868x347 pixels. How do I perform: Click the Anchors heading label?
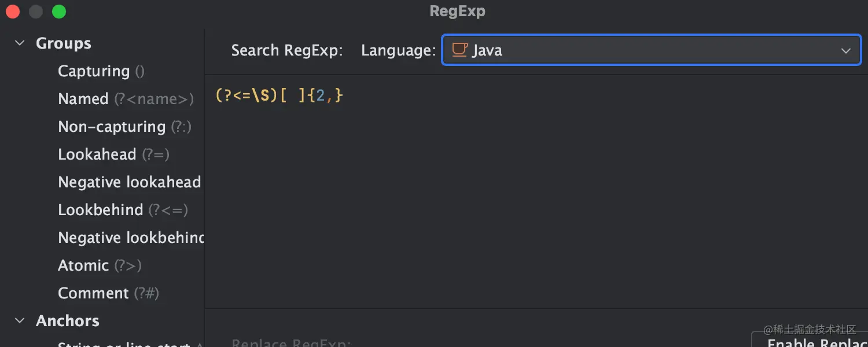point(68,320)
